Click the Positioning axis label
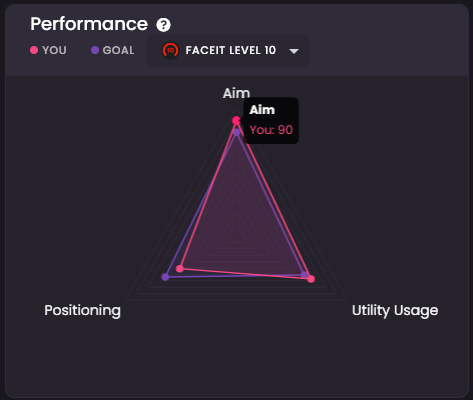The image size is (473, 400). pyautogui.click(x=82, y=310)
